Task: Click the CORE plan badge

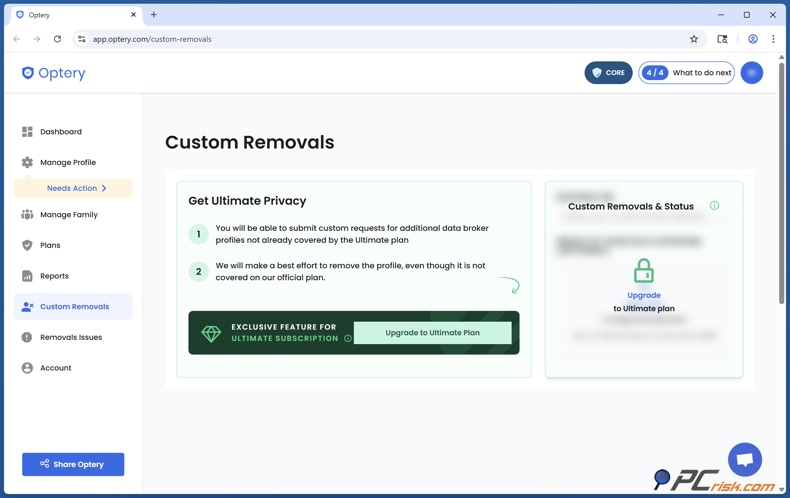Action: click(608, 73)
